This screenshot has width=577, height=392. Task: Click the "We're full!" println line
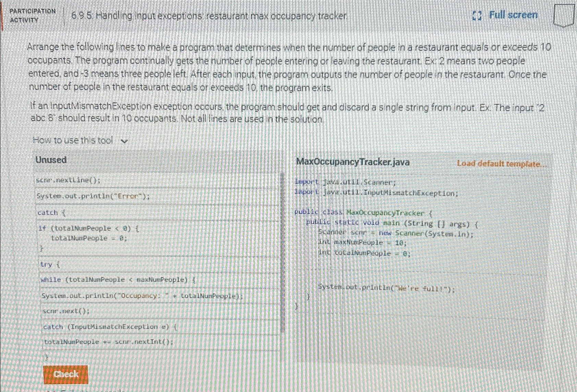tap(386, 288)
